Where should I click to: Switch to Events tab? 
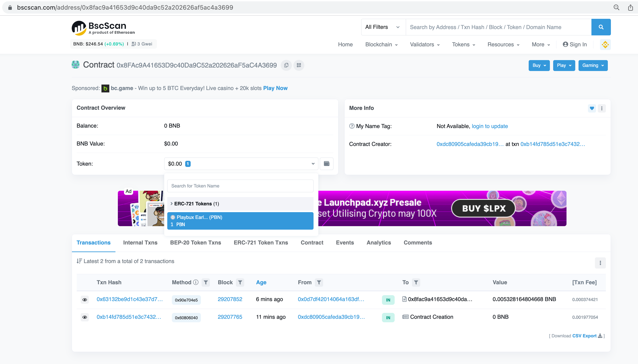point(345,243)
